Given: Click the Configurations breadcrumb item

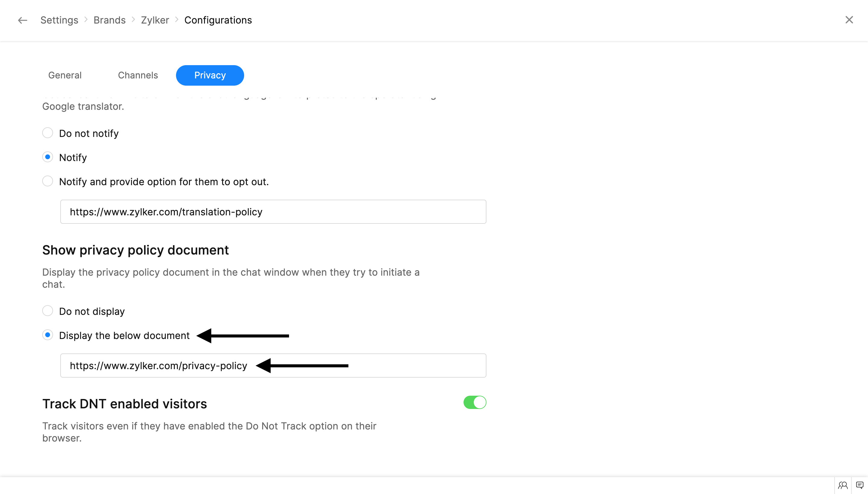Looking at the screenshot, I should pyautogui.click(x=218, y=21).
